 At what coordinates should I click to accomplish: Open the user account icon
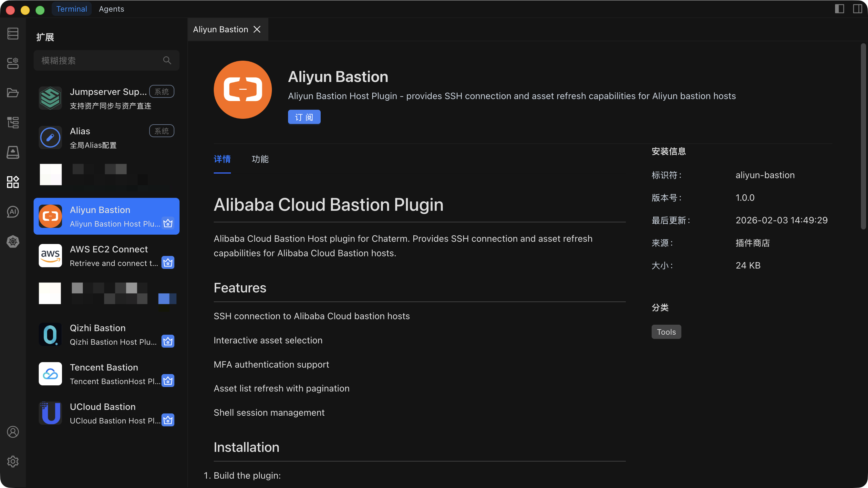tap(13, 432)
